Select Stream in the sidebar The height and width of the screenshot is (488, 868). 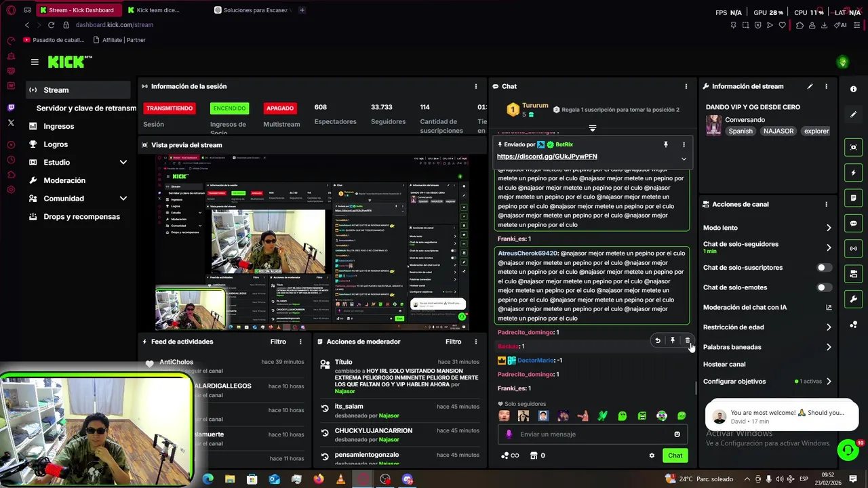pos(79,90)
